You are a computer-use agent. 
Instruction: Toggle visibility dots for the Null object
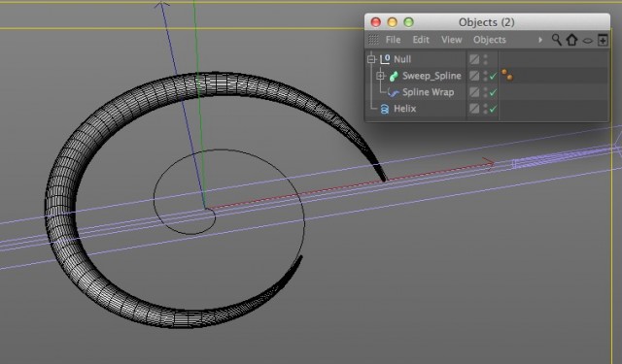click(486, 59)
